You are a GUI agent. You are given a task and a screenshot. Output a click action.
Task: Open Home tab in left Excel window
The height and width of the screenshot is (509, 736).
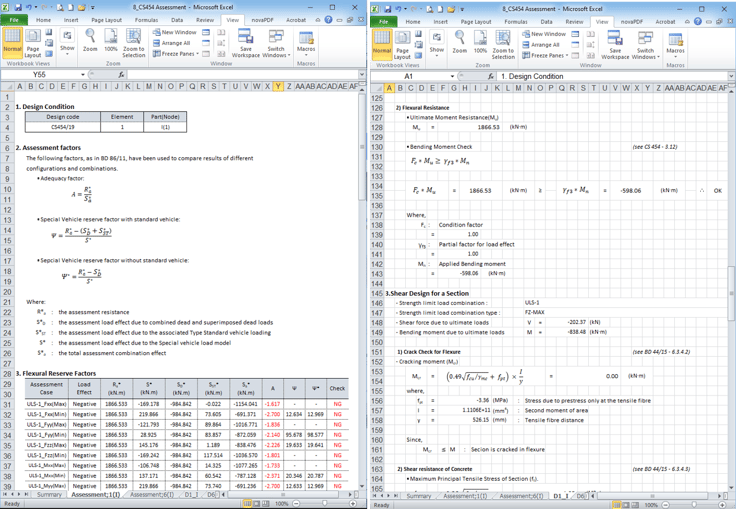(x=43, y=20)
